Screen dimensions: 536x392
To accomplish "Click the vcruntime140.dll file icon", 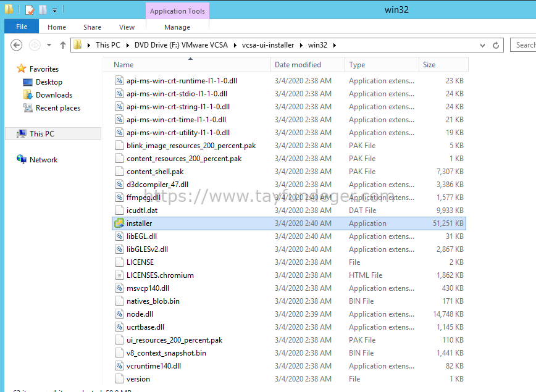I will coord(119,366).
